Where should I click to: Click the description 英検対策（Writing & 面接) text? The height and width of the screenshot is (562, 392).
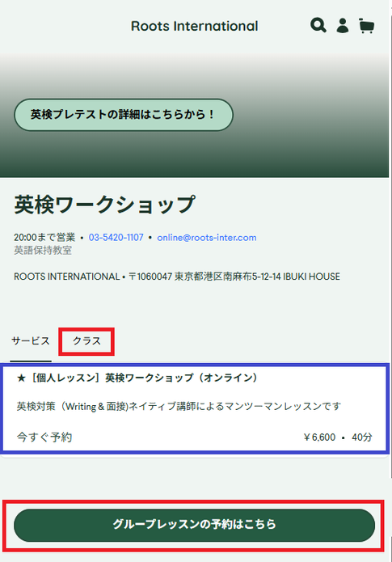[73, 407]
